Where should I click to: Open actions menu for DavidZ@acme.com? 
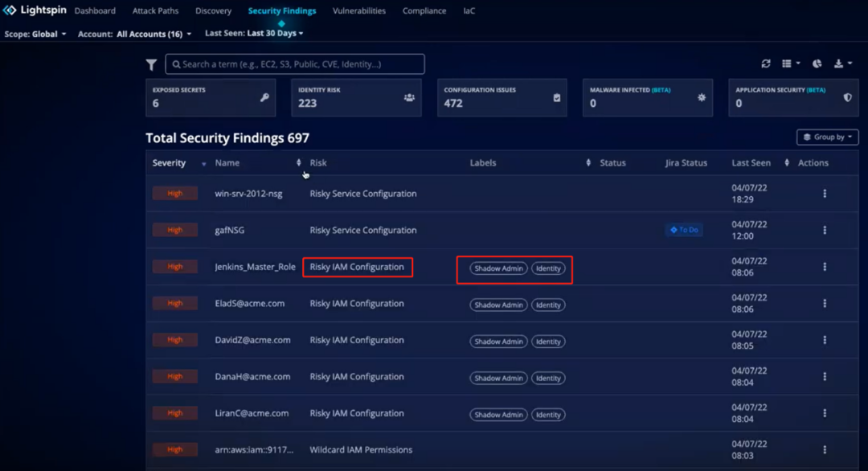point(825,340)
